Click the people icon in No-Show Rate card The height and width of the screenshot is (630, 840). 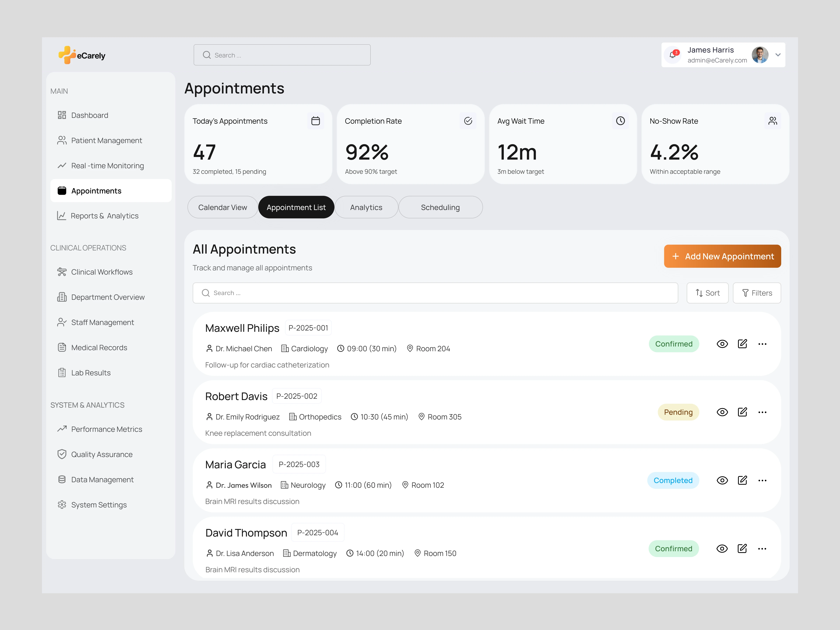772,121
